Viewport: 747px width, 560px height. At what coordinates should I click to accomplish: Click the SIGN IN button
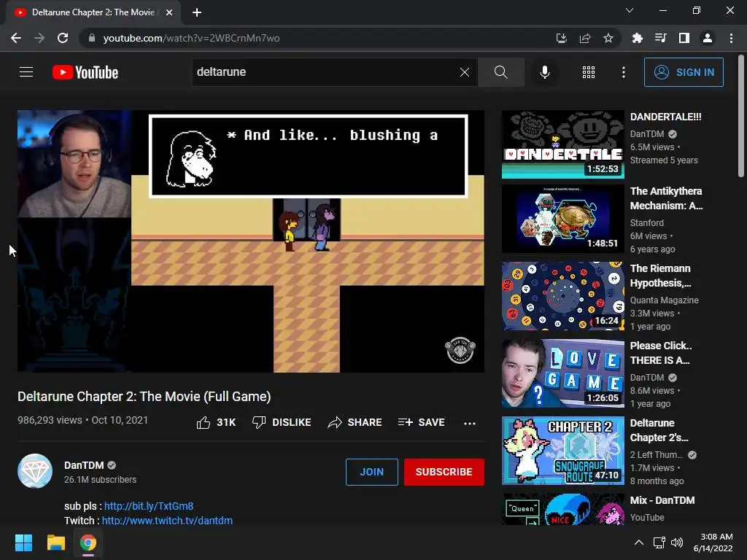684,72
